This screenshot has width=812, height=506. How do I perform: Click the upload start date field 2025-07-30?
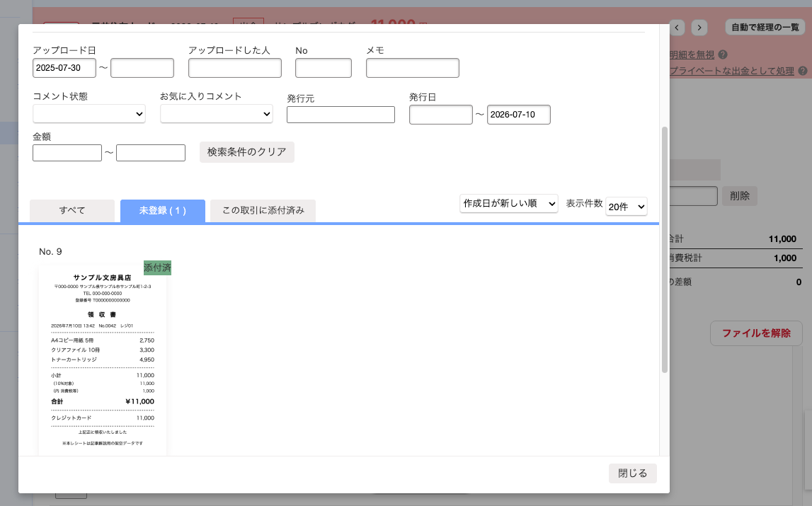[x=64, y=68]
